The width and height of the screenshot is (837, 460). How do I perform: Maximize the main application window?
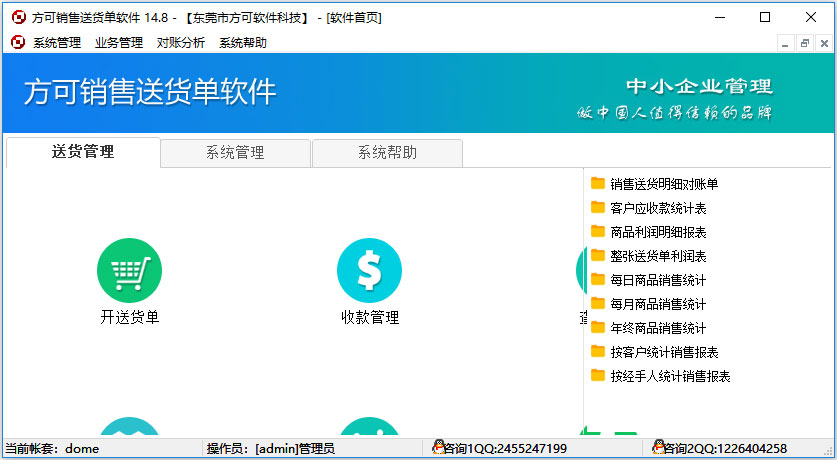[765, 18]
